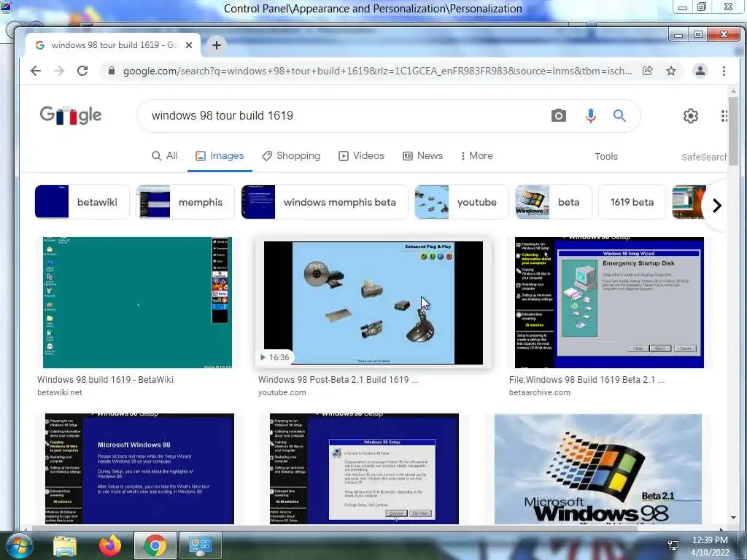Viewport: 747px width, 560px height.
Task: Click the Control Panel window title bar icon
Action: [5, 7]
